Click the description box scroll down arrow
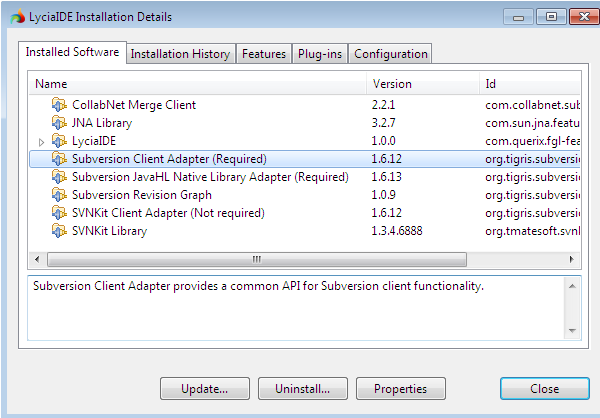This screenshot has height=418, width=600. (x=574, y=331)
